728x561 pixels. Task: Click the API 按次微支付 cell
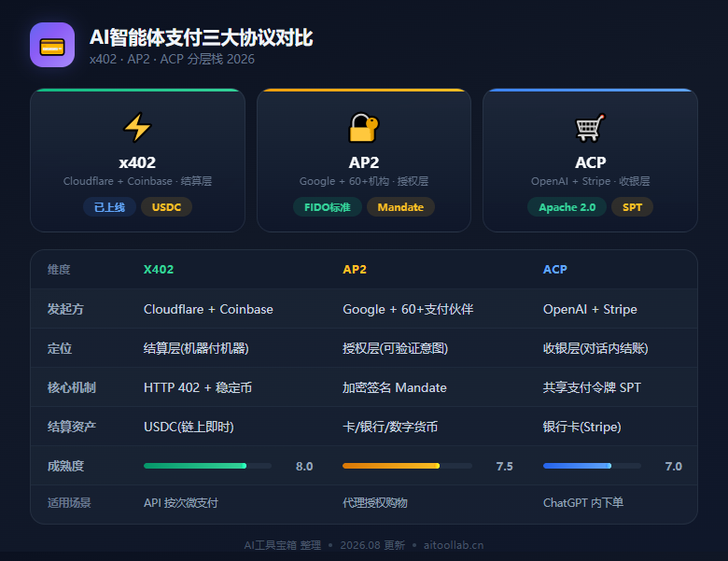(x=181, y=502)
